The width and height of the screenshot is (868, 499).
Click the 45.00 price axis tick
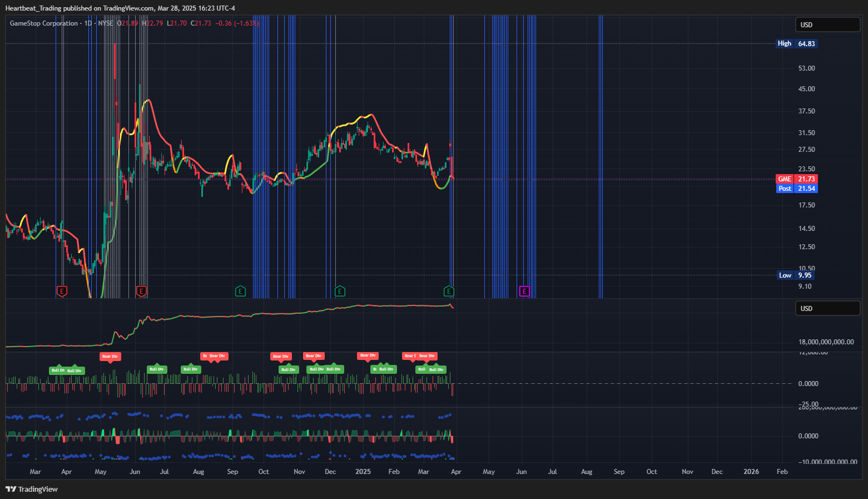pyautogui.click(x=806, y=89)
